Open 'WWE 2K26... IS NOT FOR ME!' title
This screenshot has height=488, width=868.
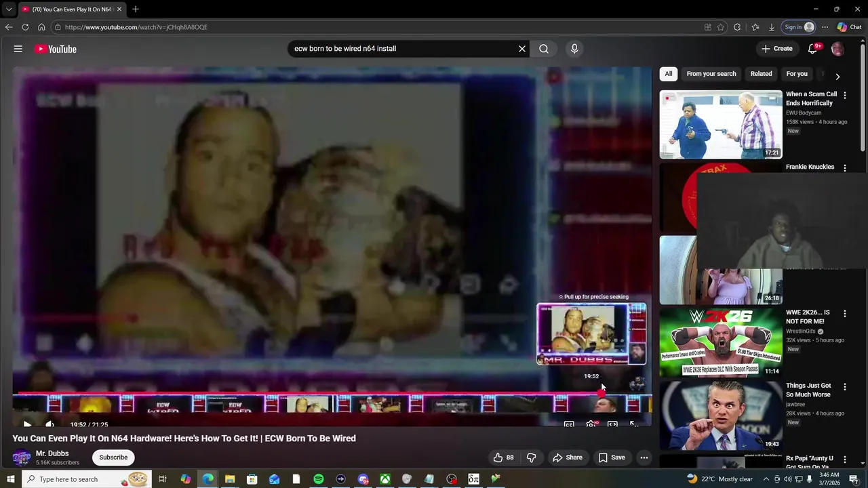(x=808, y=317)
